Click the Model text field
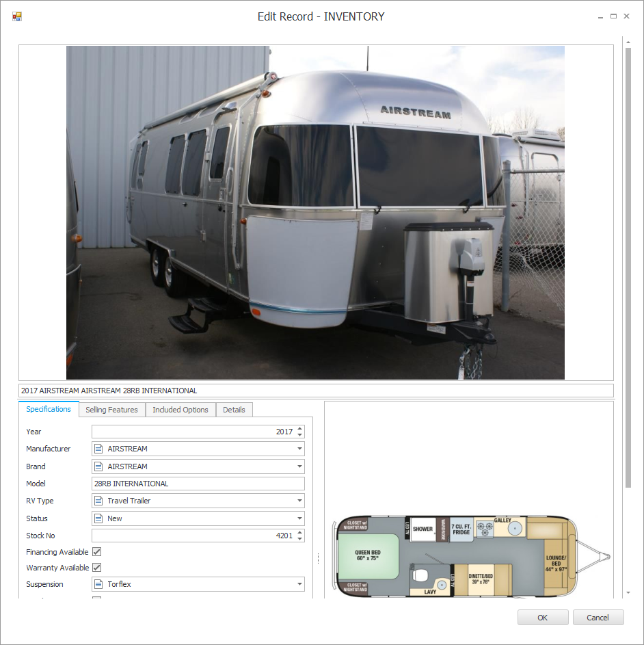 click(198, 484)
